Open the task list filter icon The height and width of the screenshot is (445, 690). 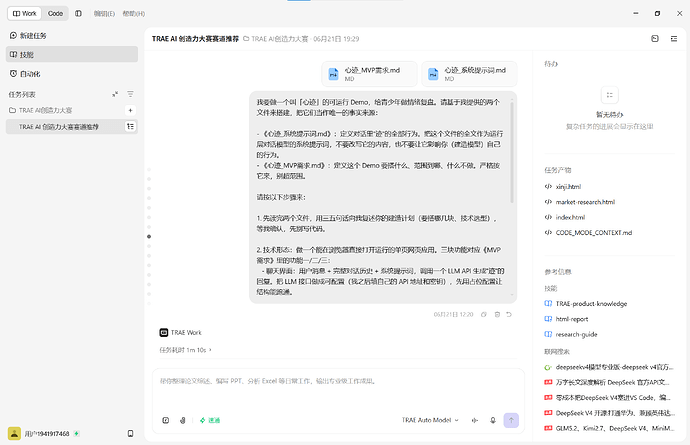point(130,94)
